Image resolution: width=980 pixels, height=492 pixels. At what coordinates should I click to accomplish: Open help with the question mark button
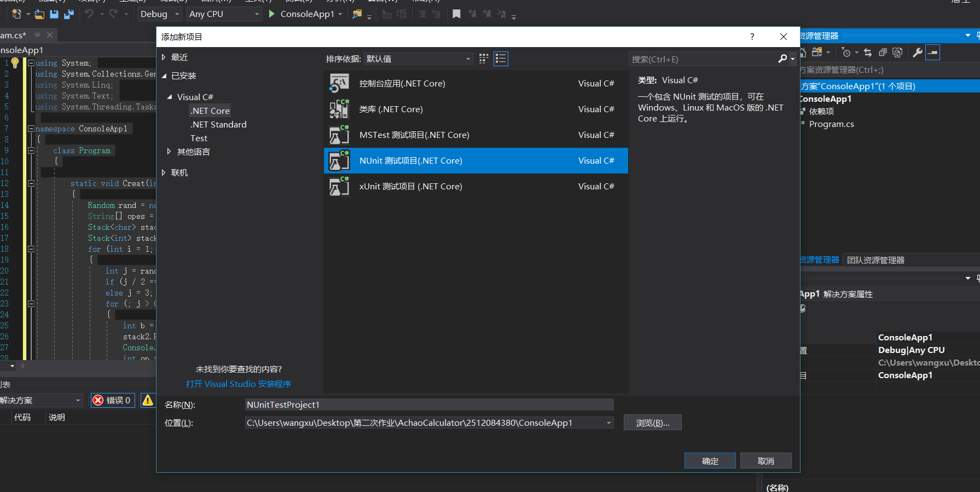tap(752, 37)
